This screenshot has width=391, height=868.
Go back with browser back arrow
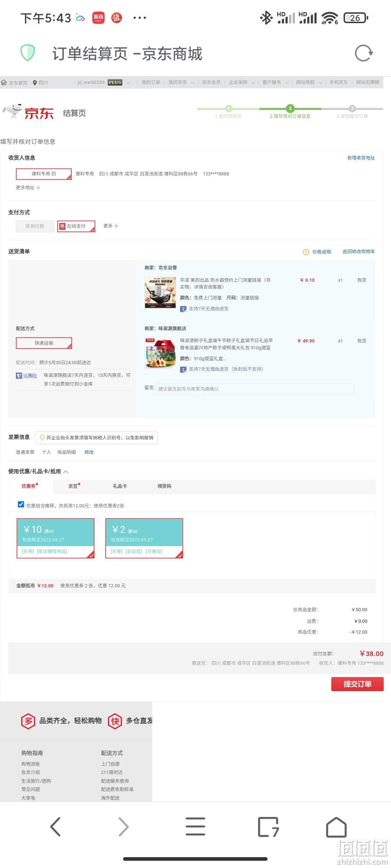(55, 827)
